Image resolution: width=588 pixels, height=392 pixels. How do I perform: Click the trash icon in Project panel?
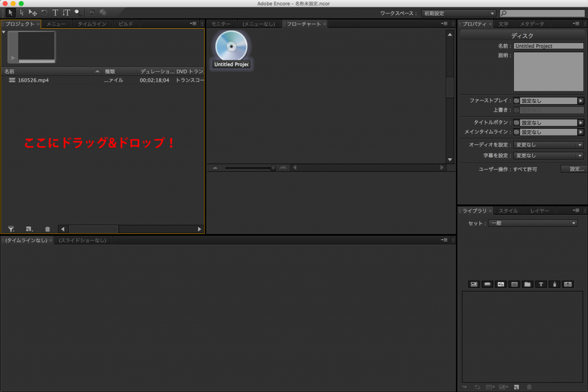coord(48,229)
